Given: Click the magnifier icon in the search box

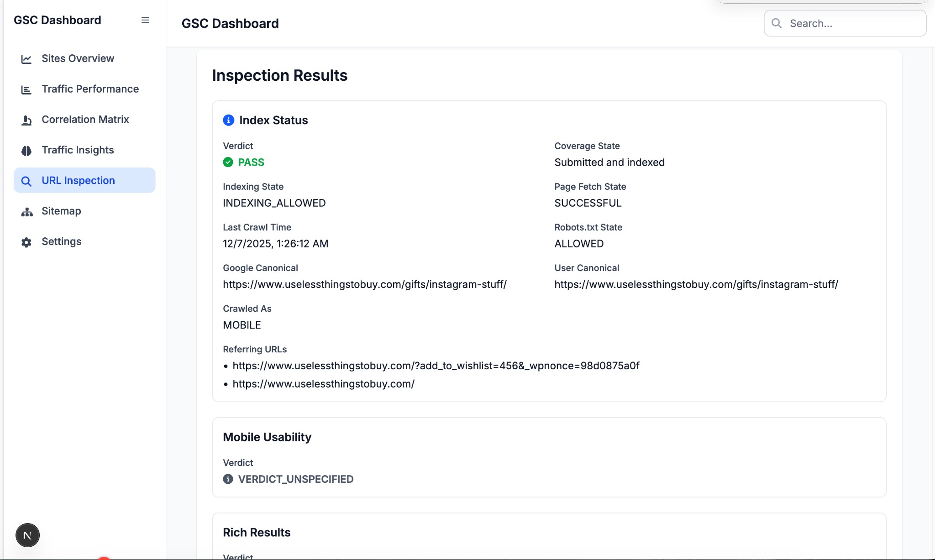Looking at the screenshot, I should [x=776, y=23].
